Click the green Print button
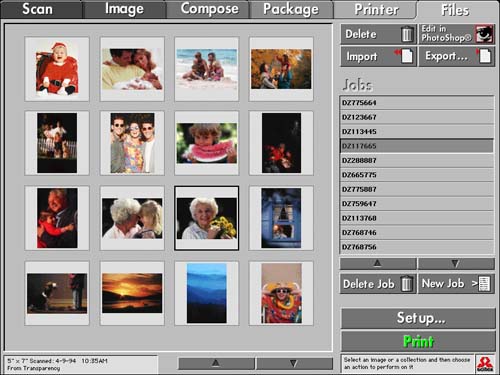 pos(418,341)
